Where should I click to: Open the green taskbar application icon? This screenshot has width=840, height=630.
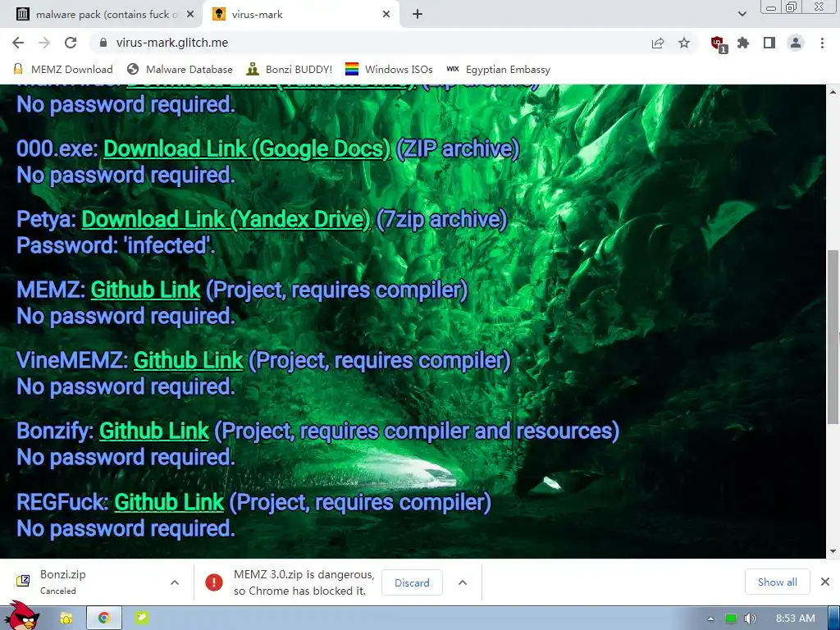pyautogui.click(x=142, y=619)
